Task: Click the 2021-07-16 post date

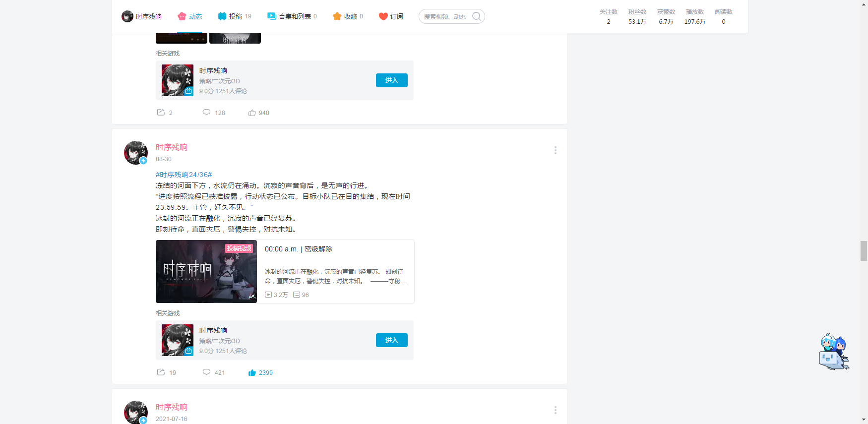Action: 172,419
